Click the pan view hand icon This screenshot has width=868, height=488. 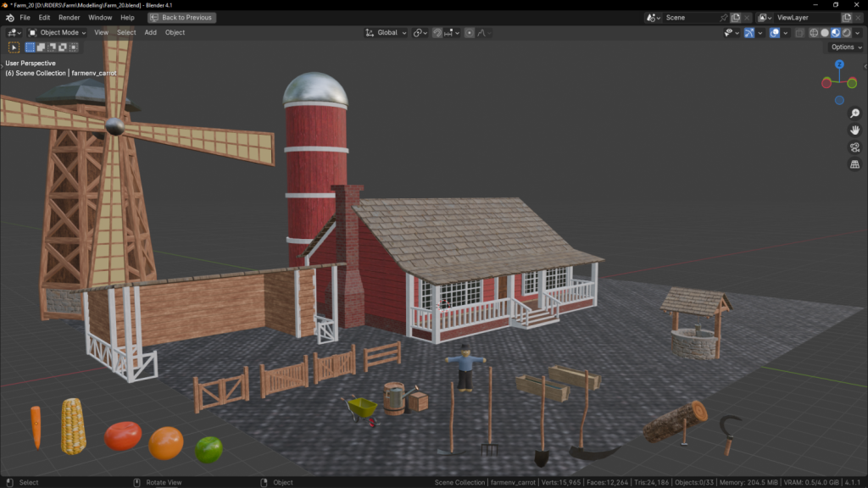coord(854,130)
